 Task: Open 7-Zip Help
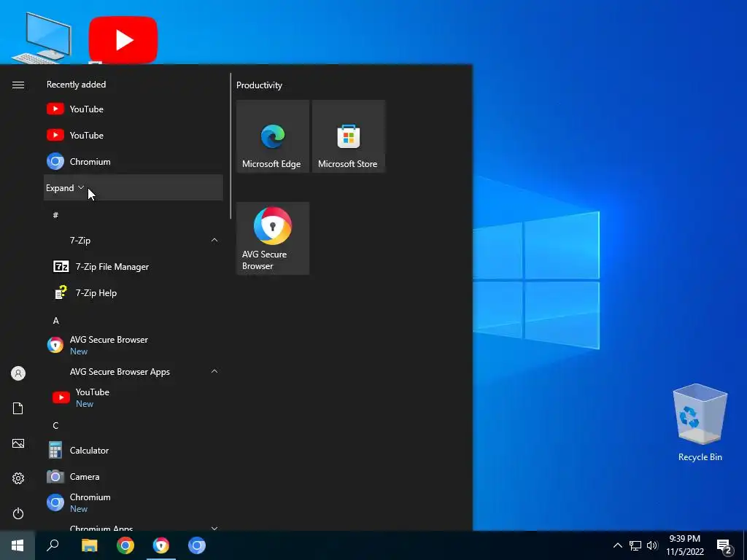[x=133, y=293]
